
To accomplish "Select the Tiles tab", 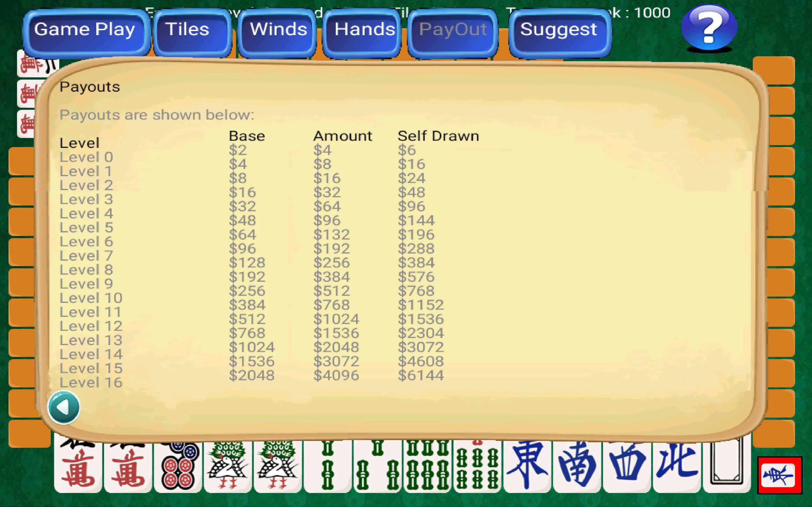I will [177, 29].
